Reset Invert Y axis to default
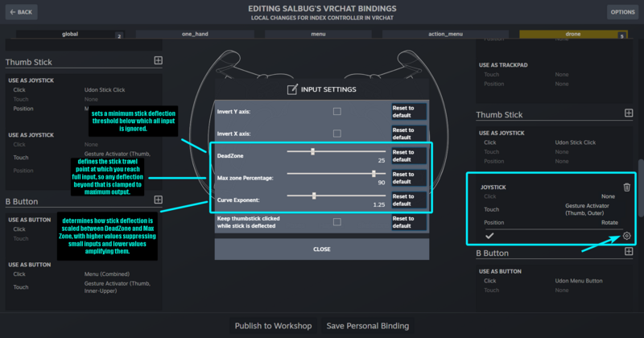Viewport: 644px width, 338px height. tap(409, 112)
